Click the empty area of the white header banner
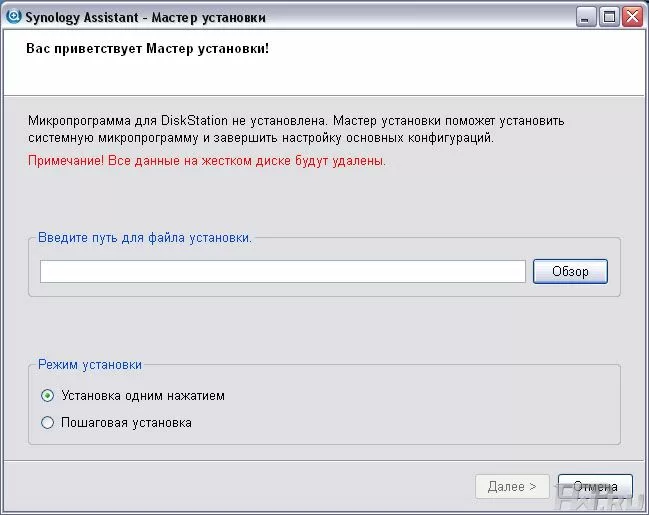 click(450, 65)
